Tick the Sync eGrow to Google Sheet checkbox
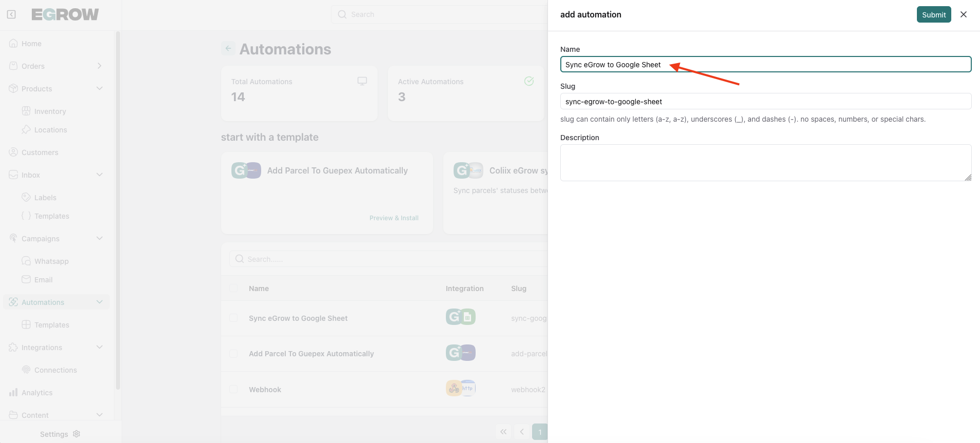This screenshot has width=980, height=443. click(x=233, y=318)
